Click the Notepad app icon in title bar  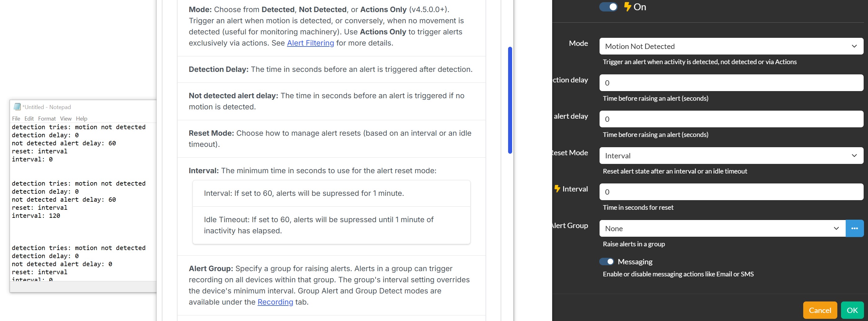17,107
